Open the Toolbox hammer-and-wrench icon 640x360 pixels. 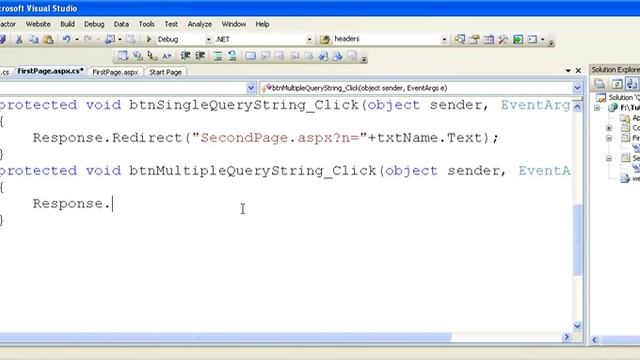(x=503, y=40)
